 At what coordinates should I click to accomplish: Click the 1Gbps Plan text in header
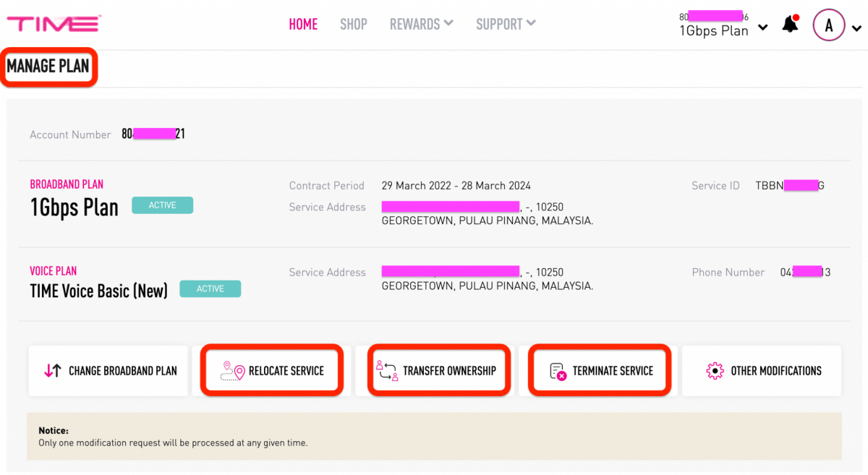(x=713, y=30)
